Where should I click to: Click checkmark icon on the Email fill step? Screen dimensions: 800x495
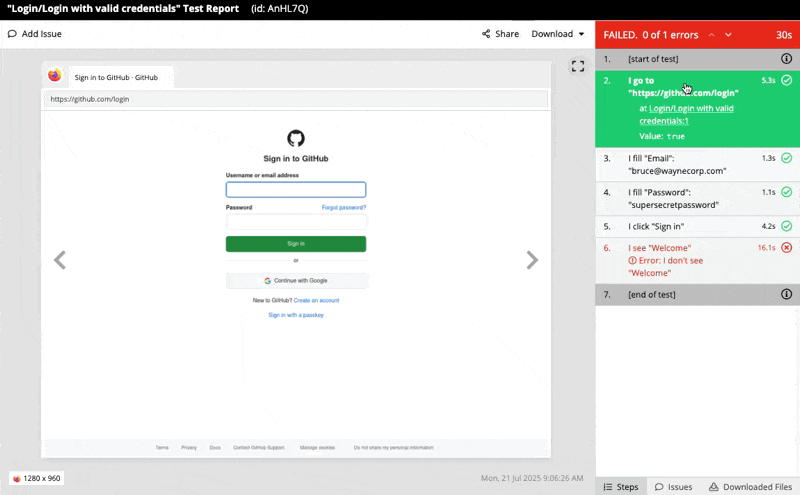point(786,158)
